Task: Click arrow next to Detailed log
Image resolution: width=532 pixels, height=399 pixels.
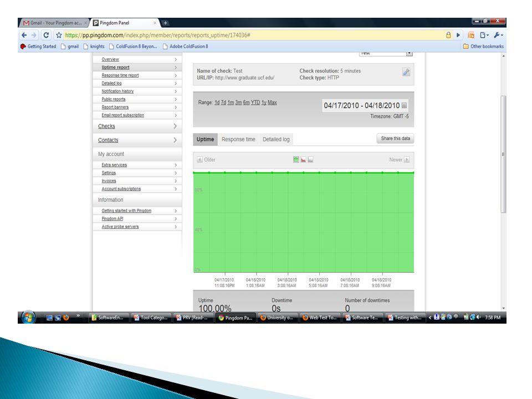Action: coord(176,84)
